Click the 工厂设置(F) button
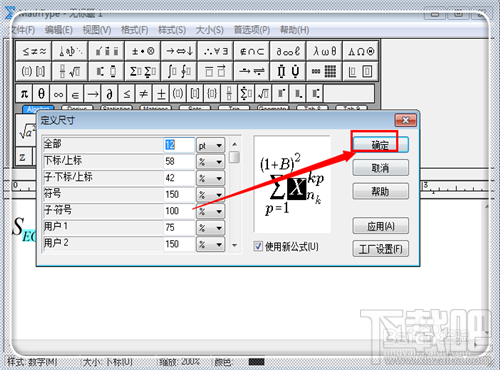Screen dimensions: 500x370 point(380,249)
